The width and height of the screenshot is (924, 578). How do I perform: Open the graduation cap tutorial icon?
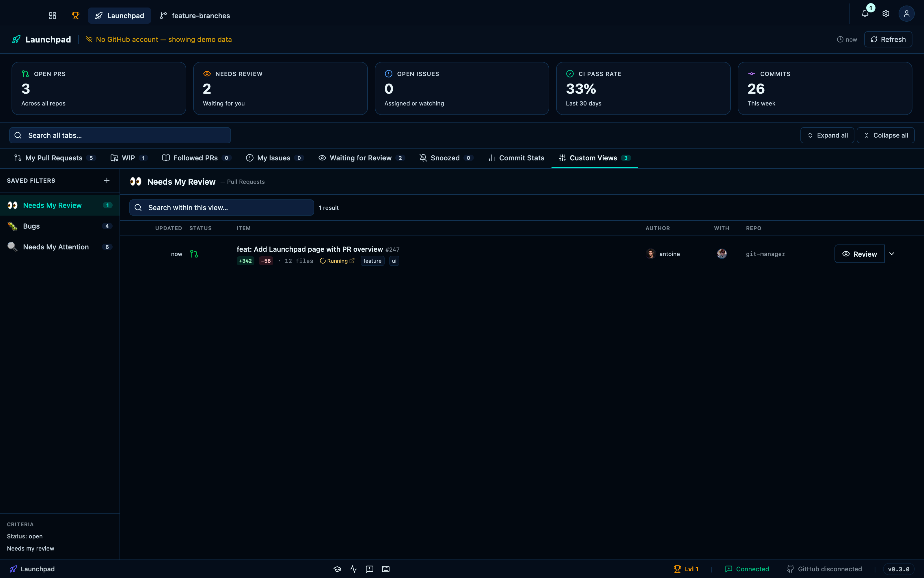[x=337, y=569]
